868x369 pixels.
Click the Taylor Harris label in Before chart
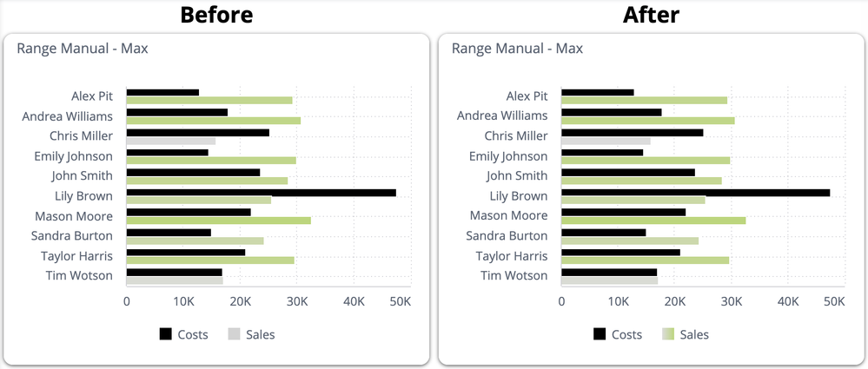[76, 256]
